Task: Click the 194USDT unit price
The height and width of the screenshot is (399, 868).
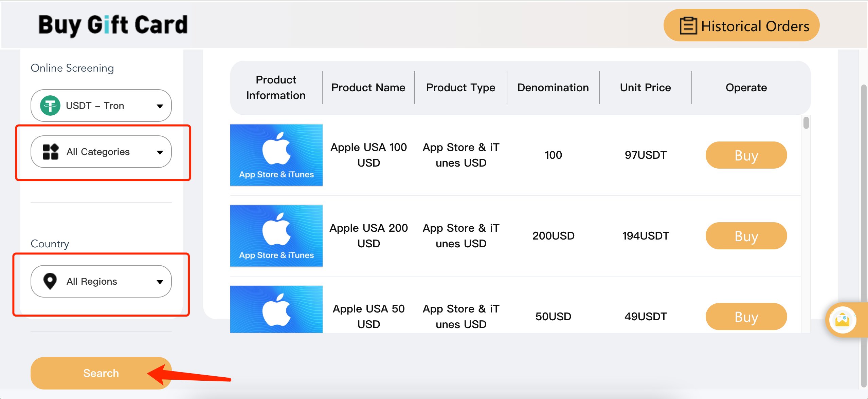Action: click(646, 236)
